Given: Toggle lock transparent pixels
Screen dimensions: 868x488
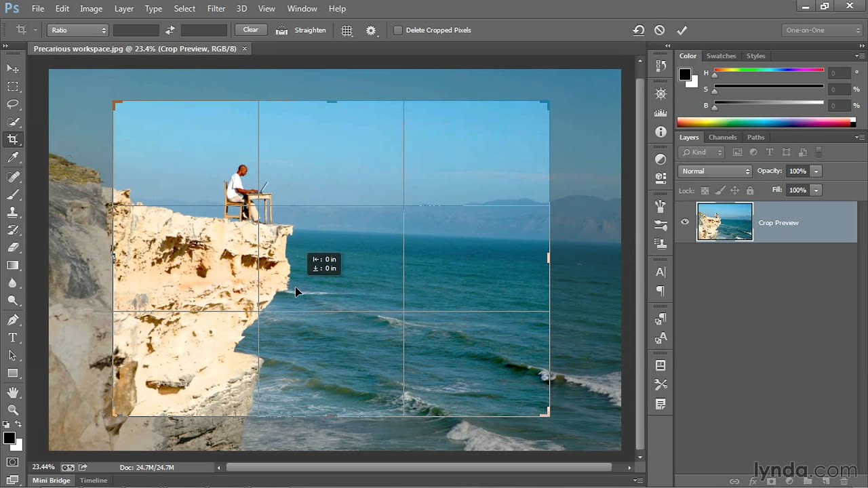Looking at the screenshot, I should (705, 190).
